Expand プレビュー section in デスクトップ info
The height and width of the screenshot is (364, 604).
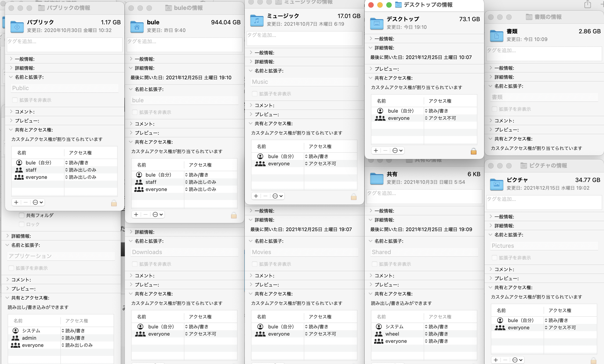click(x=371, y=69)
